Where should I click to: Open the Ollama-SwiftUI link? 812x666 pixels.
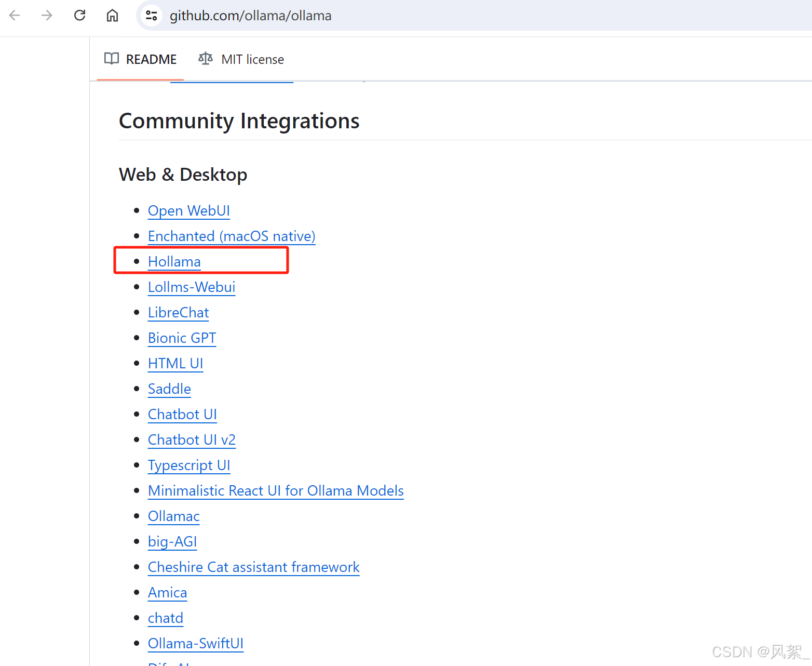click(x=196, y=643)
